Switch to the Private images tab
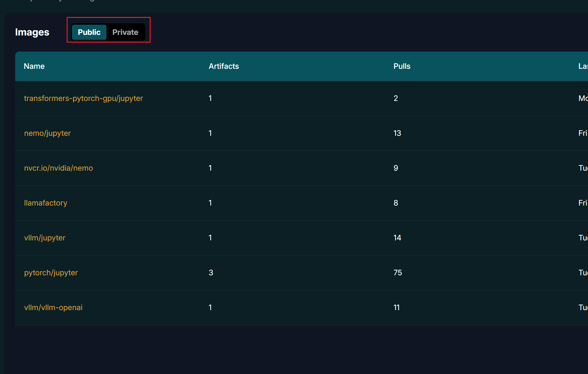 tap(125, 32)
